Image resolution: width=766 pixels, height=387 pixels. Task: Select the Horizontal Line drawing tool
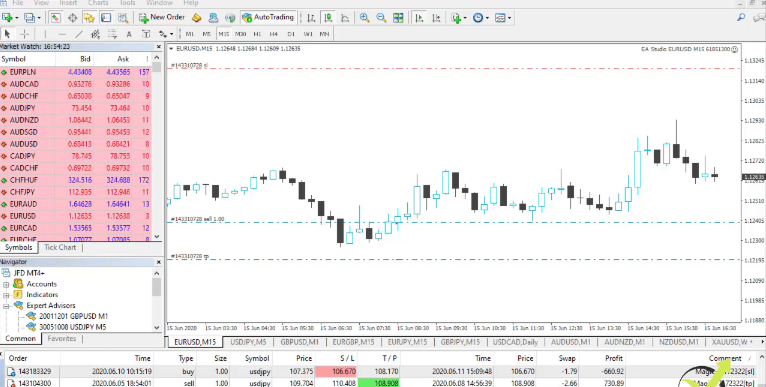click(x=62, y=34)
